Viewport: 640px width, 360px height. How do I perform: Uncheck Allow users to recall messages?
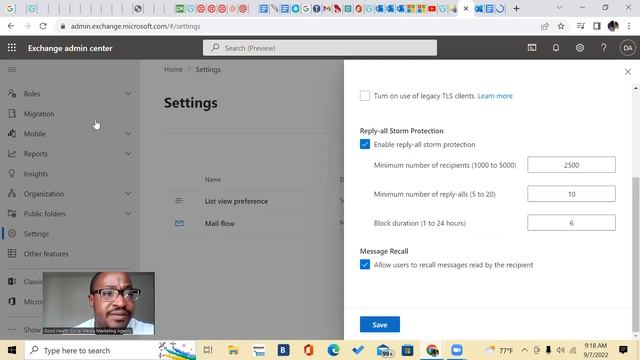pyautogui.click(x=365, y=264)
